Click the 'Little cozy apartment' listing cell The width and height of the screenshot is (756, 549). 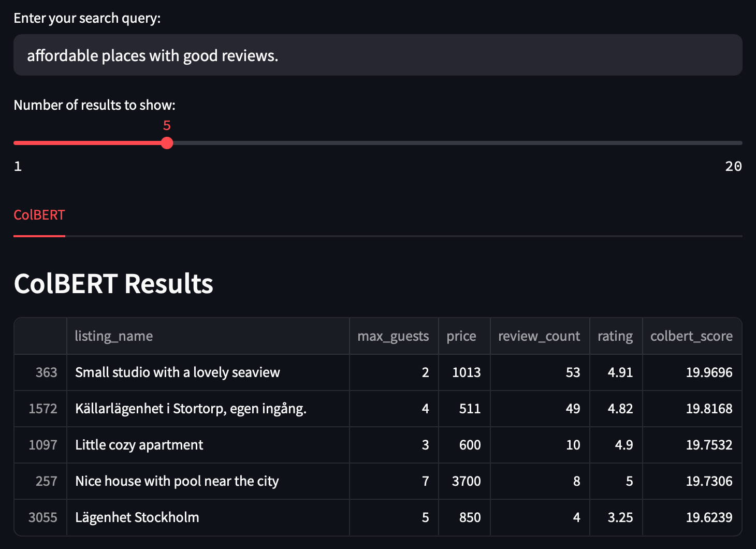pyautogui.click(x=208, y=445)
